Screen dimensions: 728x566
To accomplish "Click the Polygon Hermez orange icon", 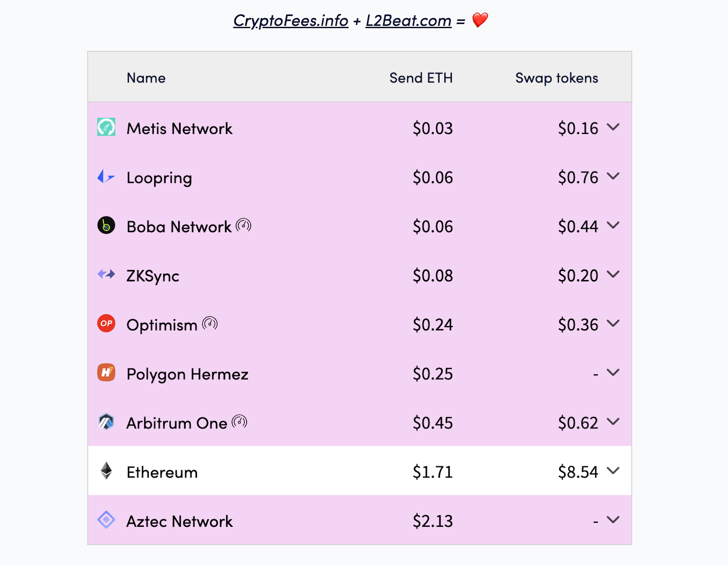I will 106,372.
